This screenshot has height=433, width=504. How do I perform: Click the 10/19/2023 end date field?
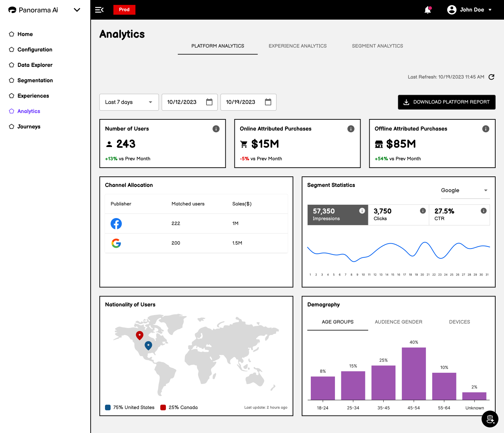248,102
